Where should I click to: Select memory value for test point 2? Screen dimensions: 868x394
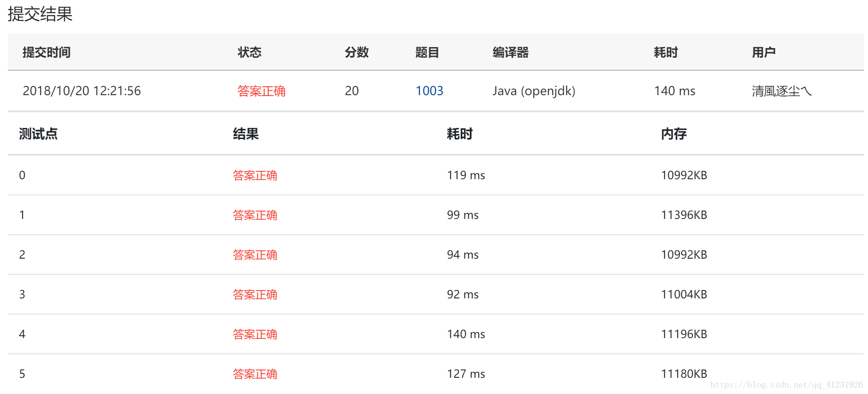click(x=684, y=255)
